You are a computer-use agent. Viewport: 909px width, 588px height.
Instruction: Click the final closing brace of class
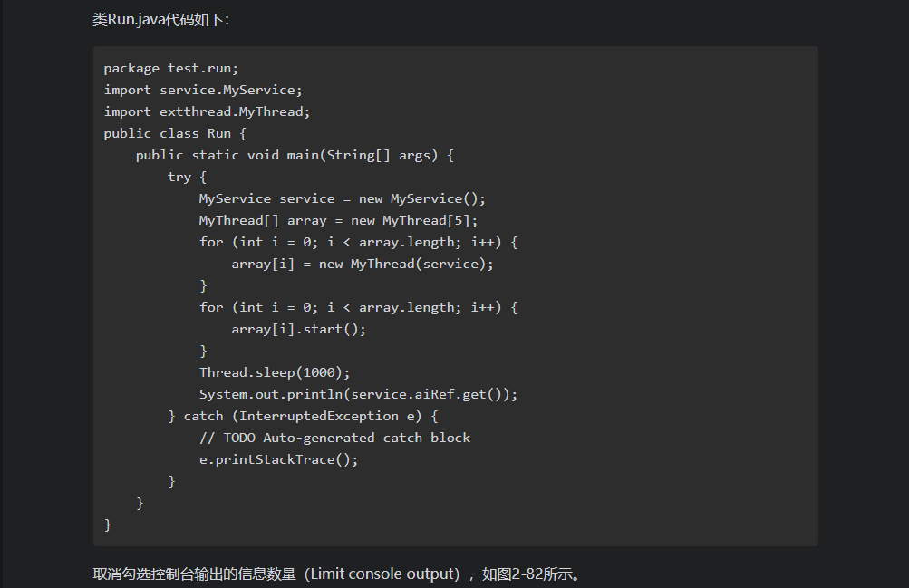(x=107, y=525)
